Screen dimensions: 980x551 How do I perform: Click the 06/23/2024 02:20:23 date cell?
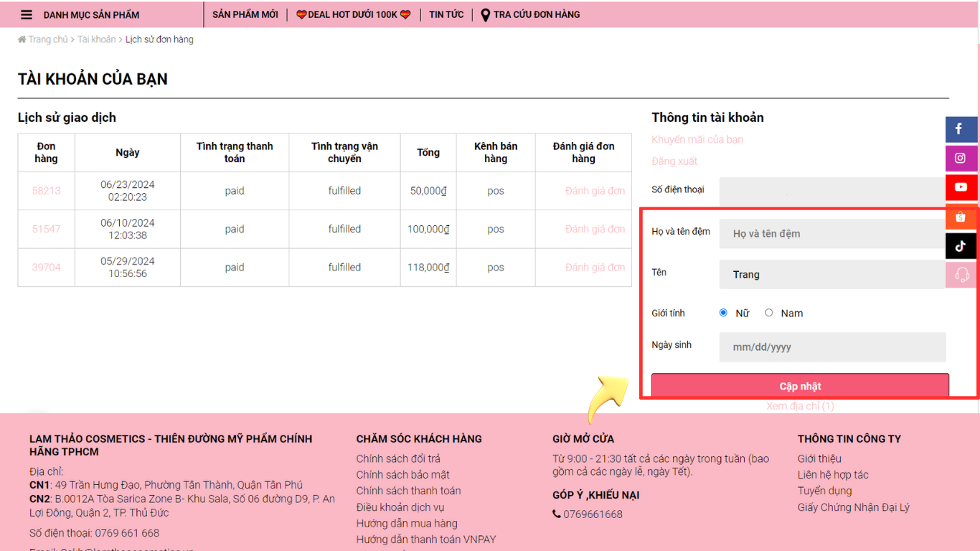128,191
